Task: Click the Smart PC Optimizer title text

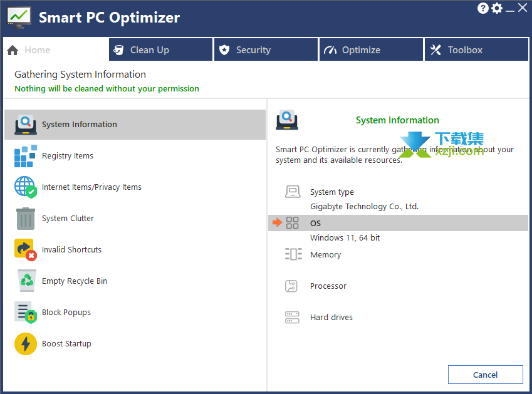Action: point(109,18)
